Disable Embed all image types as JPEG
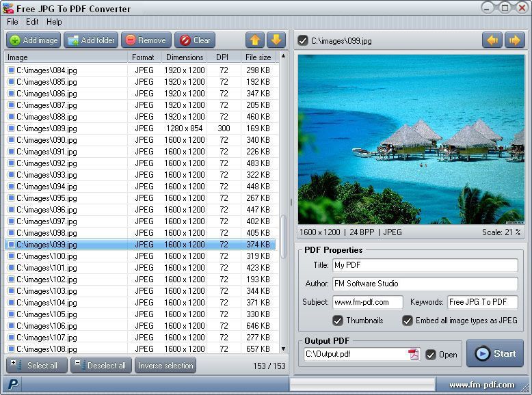Image resolution: width=532 pixels, height=395 pixels. click(408, 321)
